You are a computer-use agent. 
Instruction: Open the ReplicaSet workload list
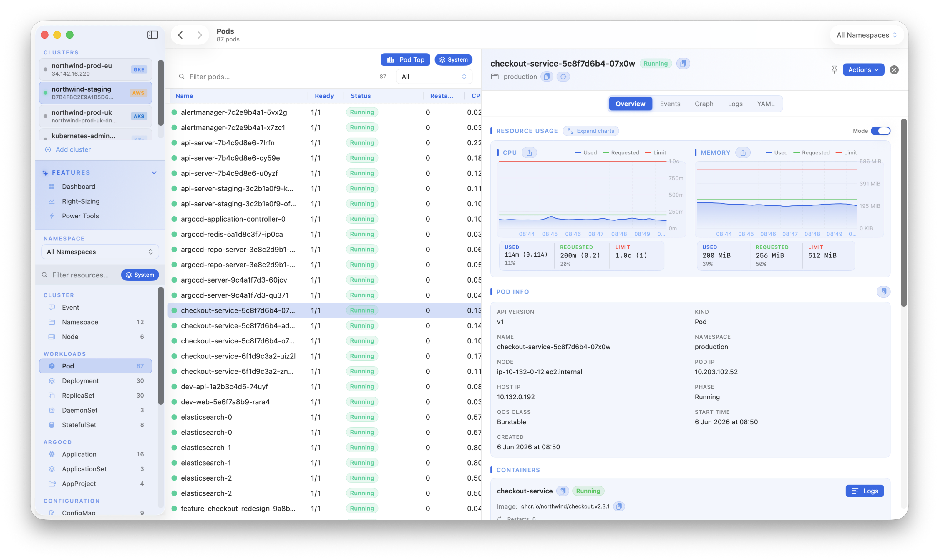(x=95, y=396)
